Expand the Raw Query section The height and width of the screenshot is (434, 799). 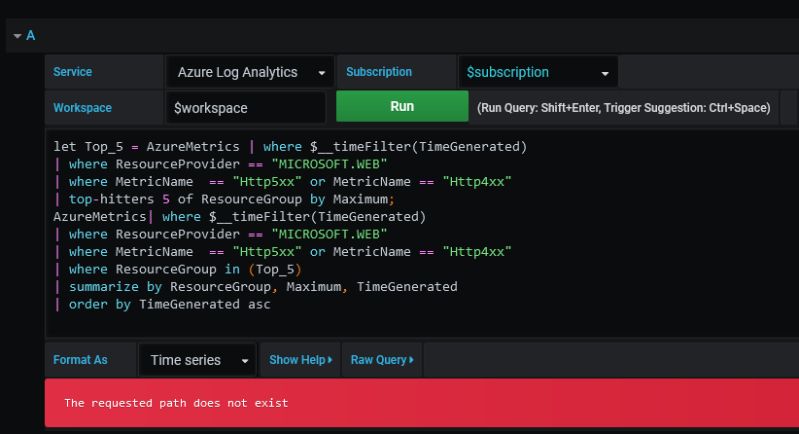[382, 360]
